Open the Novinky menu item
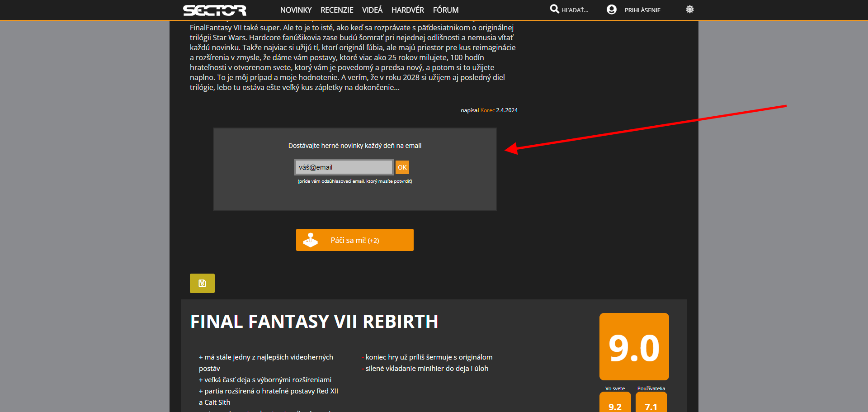The height and width of the screenshot is (412, 868). point(296,10)
